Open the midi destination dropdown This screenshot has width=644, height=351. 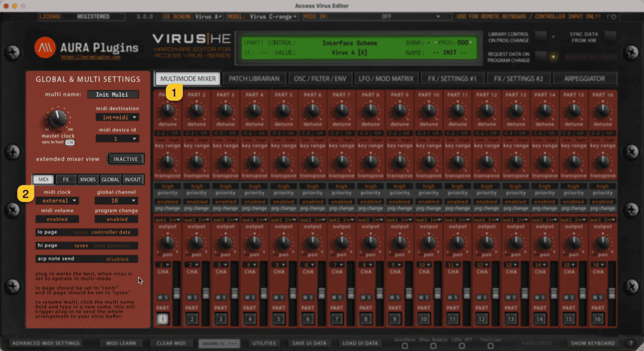coord(117,118)
